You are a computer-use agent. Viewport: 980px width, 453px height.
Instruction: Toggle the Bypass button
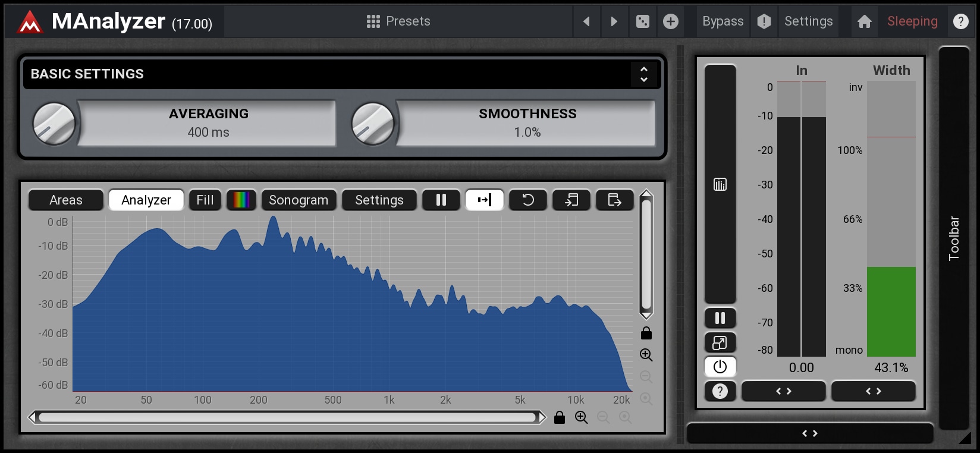click(x=723, y=21)
